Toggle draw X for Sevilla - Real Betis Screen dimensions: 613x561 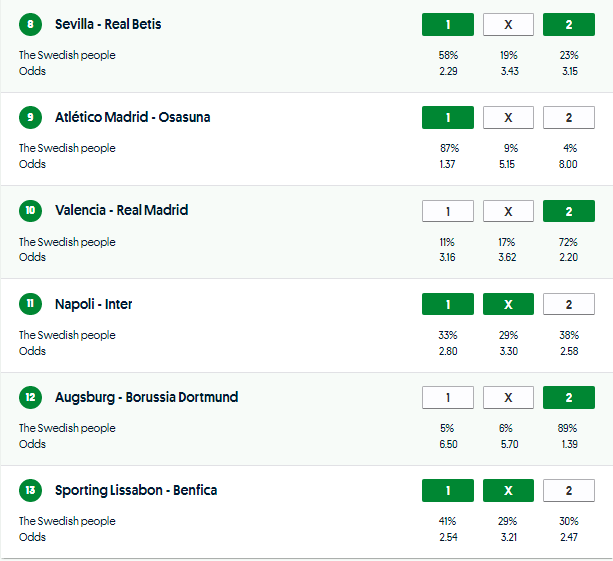point(508,24)
